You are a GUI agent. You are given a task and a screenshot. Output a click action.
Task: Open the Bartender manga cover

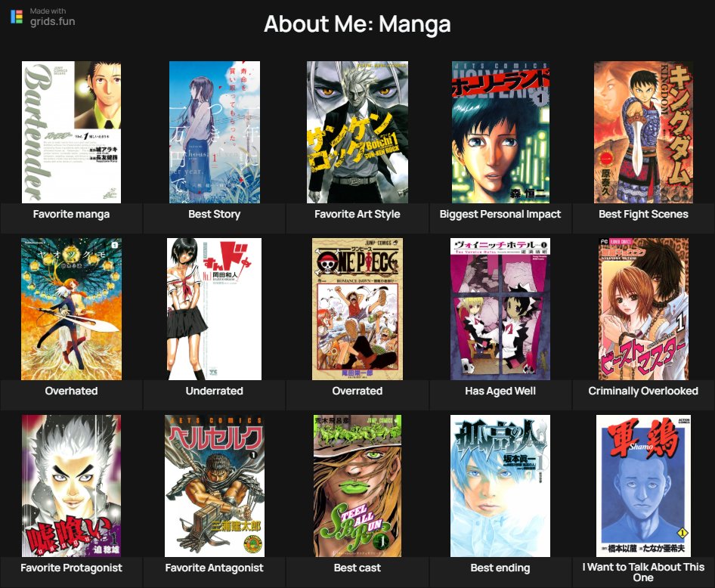[71, 132]
